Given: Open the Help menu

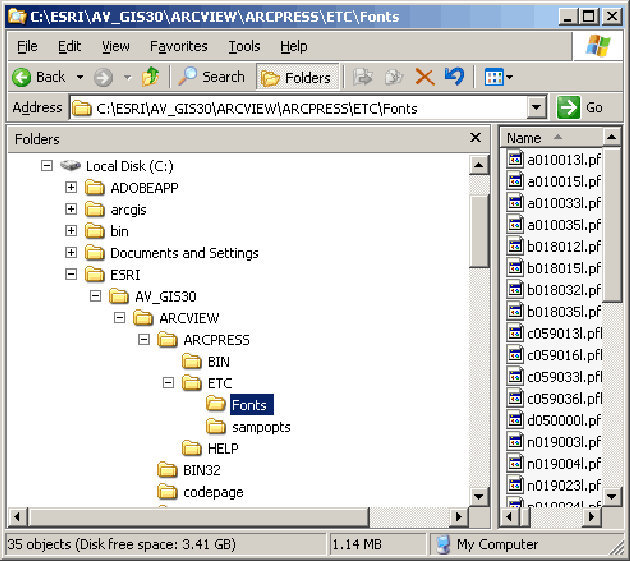Looking at the screenshot, I should point(294,46).
